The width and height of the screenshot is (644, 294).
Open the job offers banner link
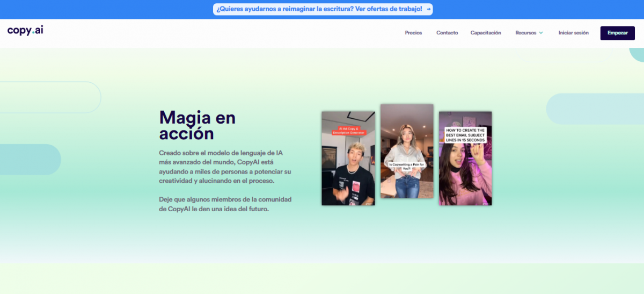pos(319,9)
